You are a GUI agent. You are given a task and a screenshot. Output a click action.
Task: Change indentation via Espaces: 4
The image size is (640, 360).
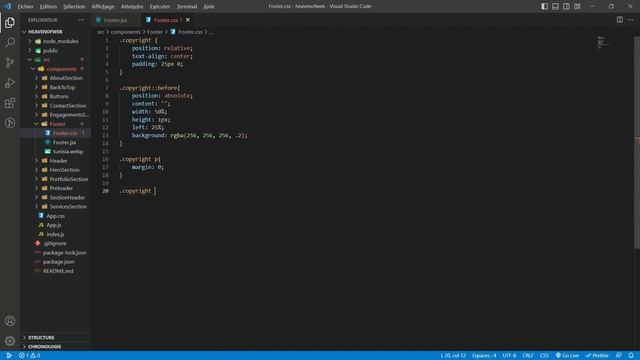coord(484,356)
